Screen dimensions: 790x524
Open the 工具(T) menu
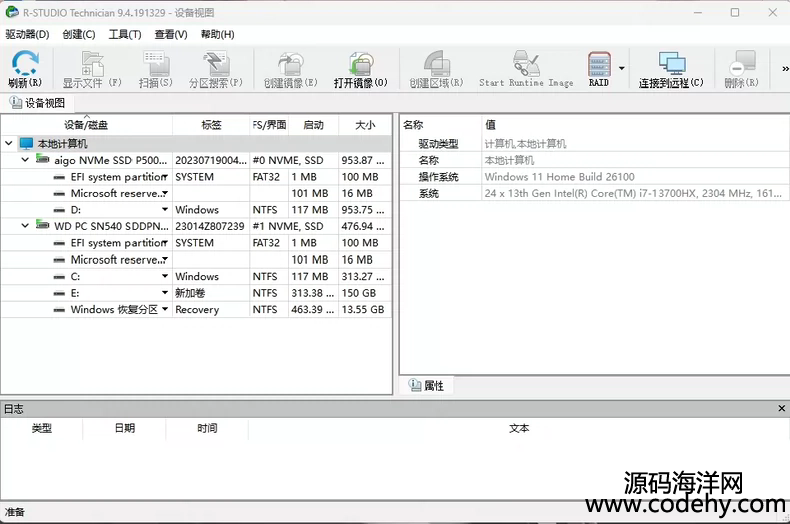(124, 34)
